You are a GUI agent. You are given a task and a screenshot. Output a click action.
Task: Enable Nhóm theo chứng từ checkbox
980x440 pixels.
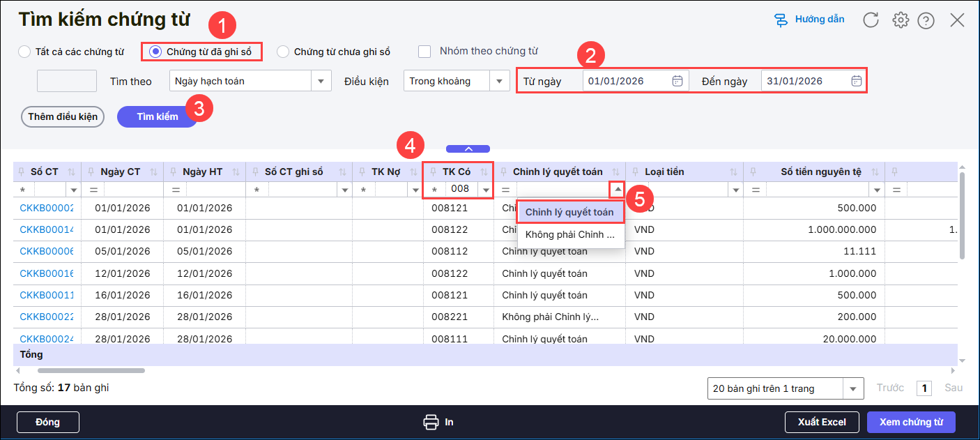click(x=424, y=51)
